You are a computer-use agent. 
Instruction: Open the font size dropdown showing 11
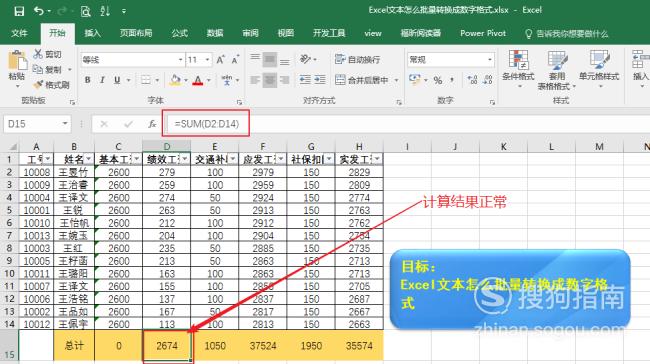point(207,60)
